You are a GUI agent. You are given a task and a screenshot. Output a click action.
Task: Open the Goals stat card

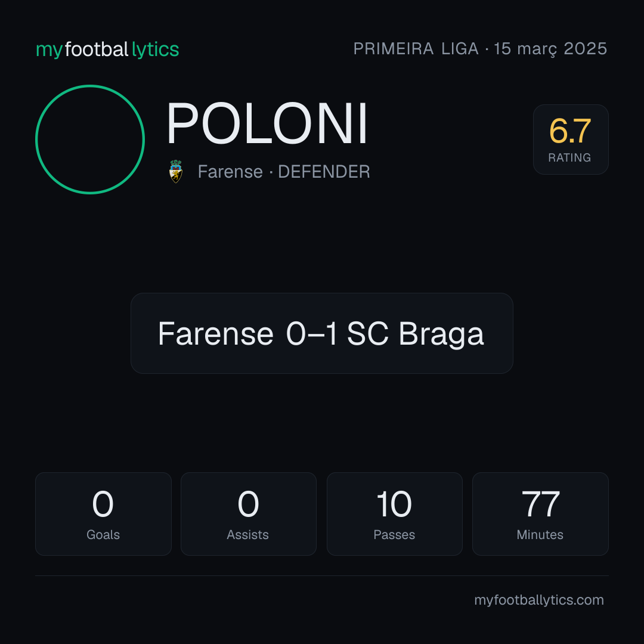coord(103,514)
